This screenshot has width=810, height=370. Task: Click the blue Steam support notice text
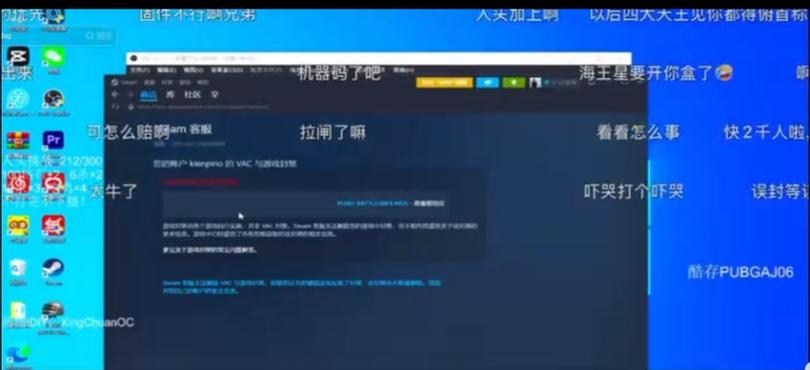[302, 287]
